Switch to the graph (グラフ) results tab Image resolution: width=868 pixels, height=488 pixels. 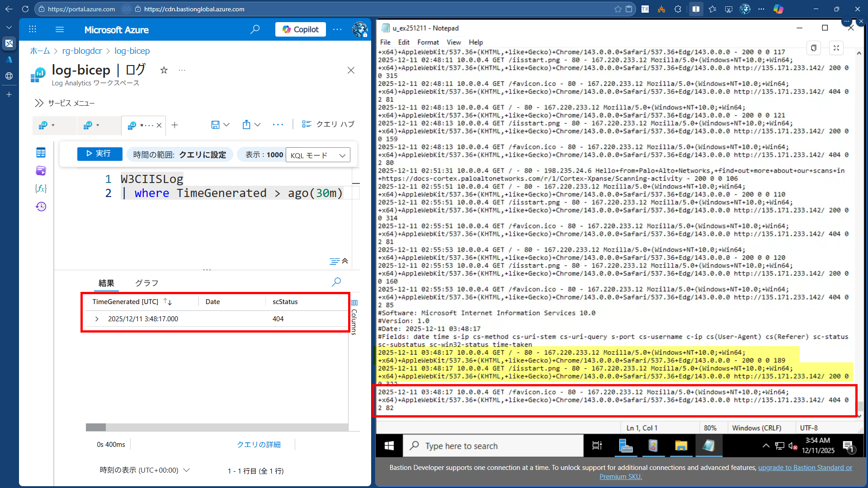pos(146,283)
